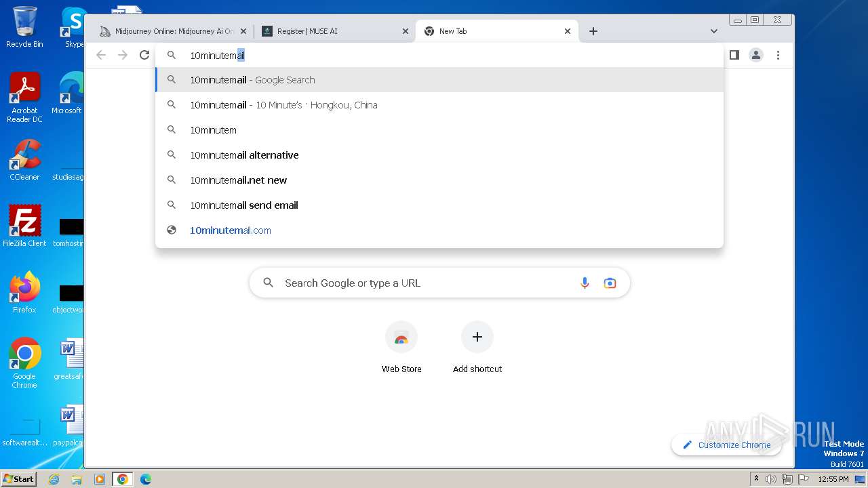
Task: Expand the tab search dropdown arrow
Action: (x=714, y=31)
